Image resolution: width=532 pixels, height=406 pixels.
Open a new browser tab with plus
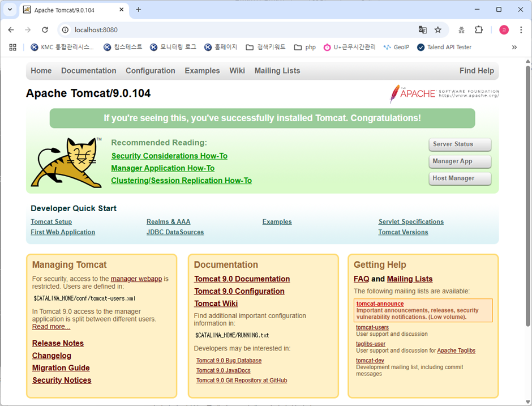coord(139,10)
